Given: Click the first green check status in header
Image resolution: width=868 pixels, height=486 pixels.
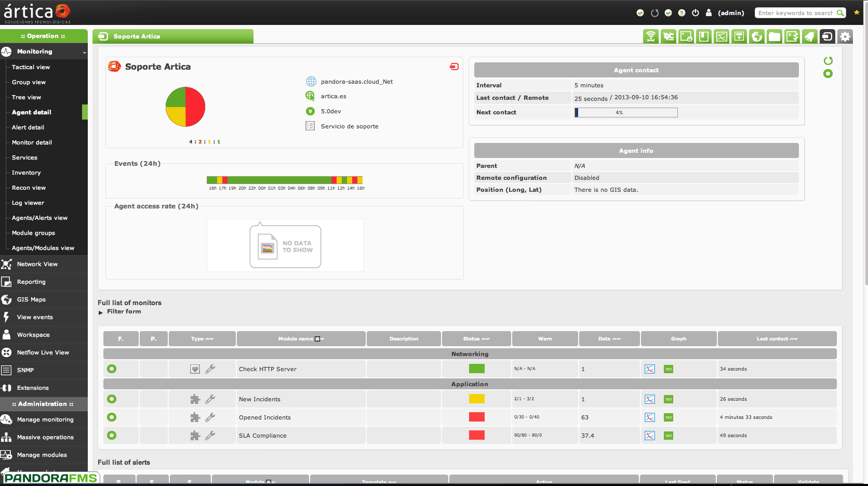Looking at the screenshot, I should pyautogui.click(x=640, y=13).
